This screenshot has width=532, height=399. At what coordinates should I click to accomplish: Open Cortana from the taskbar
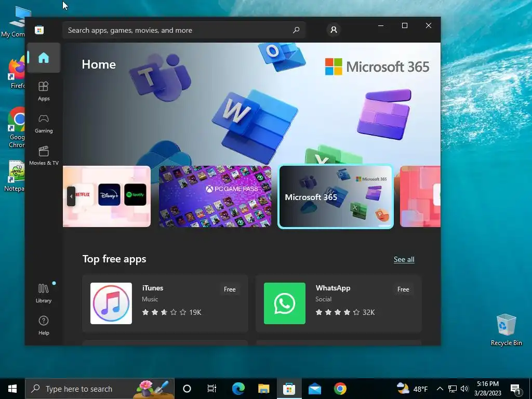[x=187, y=389]
